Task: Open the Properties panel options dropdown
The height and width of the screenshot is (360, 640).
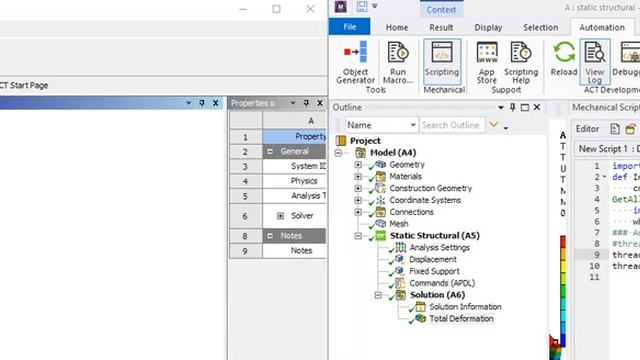Action: 293,103
